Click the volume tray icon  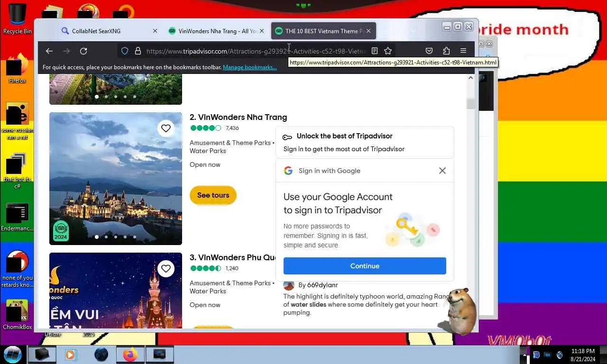(560, 355)
